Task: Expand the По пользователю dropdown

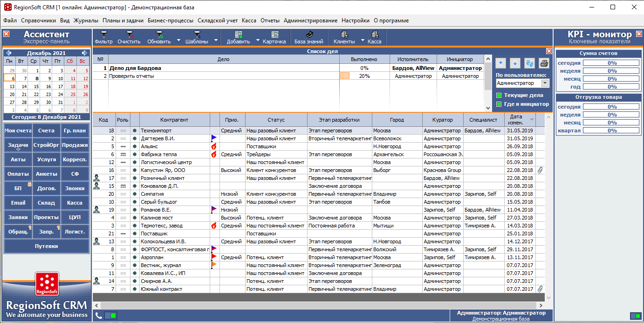Action: pos(545,83)
